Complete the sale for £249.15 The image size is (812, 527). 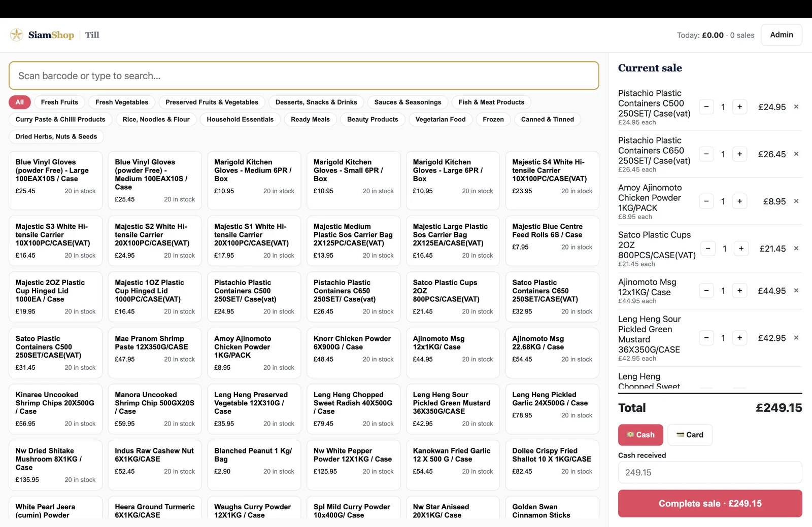(710, 504)
